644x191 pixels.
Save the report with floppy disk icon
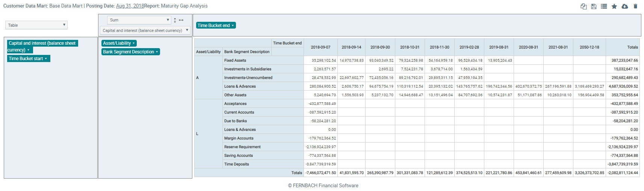594,6
